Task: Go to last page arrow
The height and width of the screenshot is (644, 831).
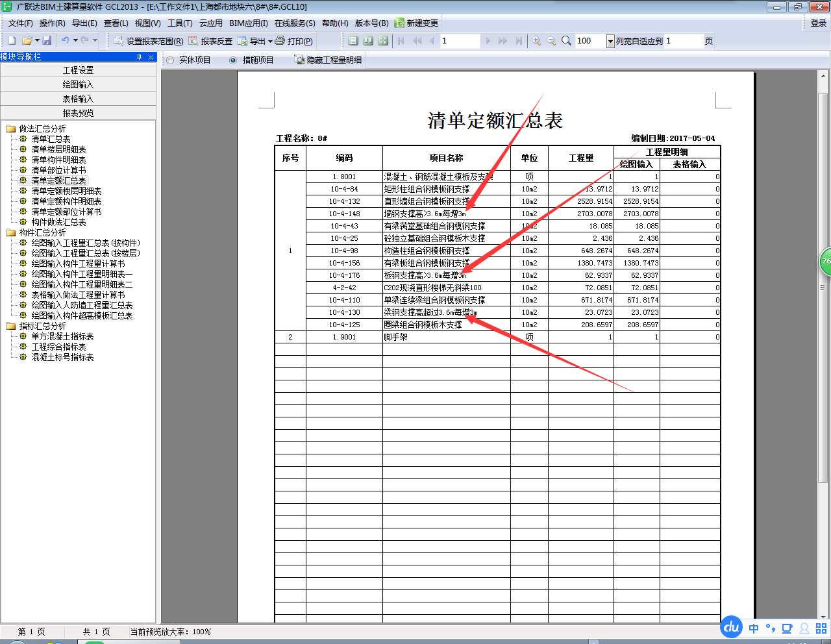Action: point(518,40)
